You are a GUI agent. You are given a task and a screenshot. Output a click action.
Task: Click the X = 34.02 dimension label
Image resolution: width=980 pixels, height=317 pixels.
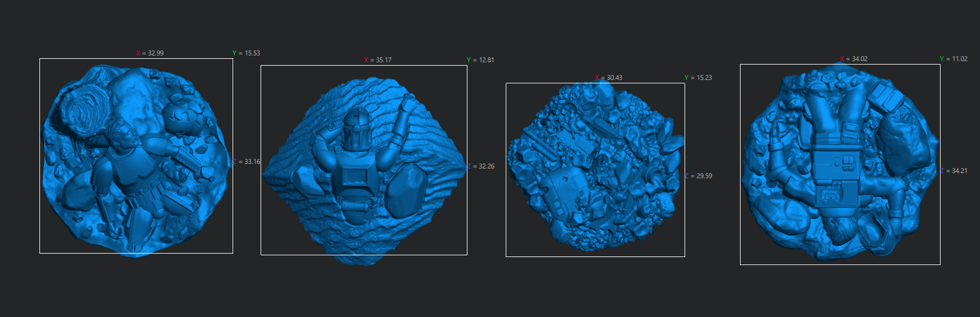pyautogui.click(x=854, y=59)
